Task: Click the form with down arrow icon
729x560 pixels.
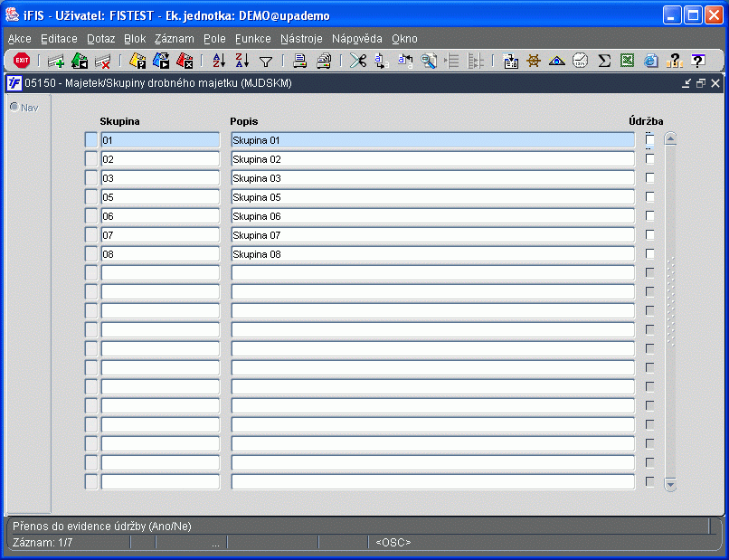Action: 510,61
